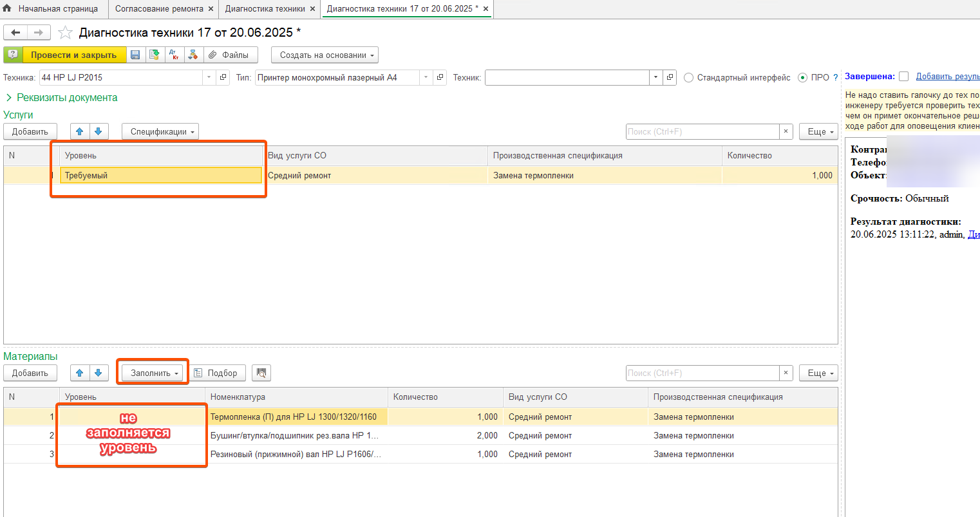Move the Услуги row down
980x517 pixels.
click(99, 132)
